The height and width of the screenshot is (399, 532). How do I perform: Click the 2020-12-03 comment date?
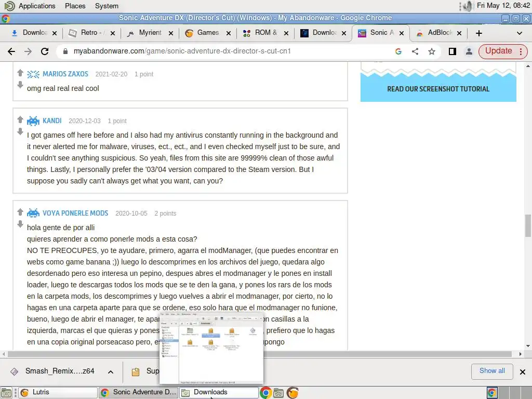tap(85, 121)
